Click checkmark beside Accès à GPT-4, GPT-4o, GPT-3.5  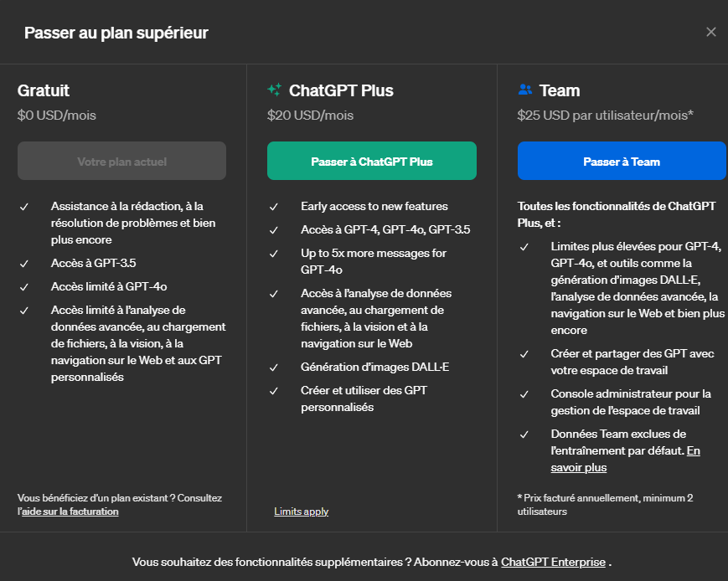(x=274, y=230)
